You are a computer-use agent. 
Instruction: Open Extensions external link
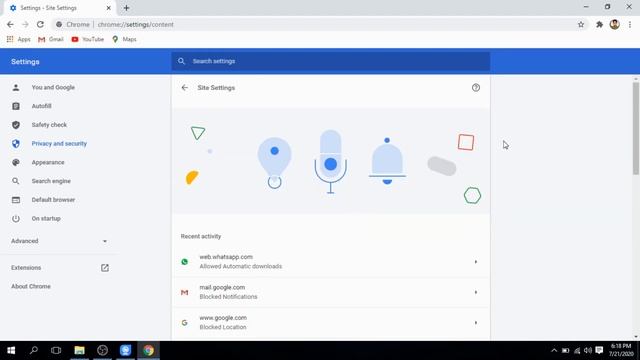click(104, 268)
